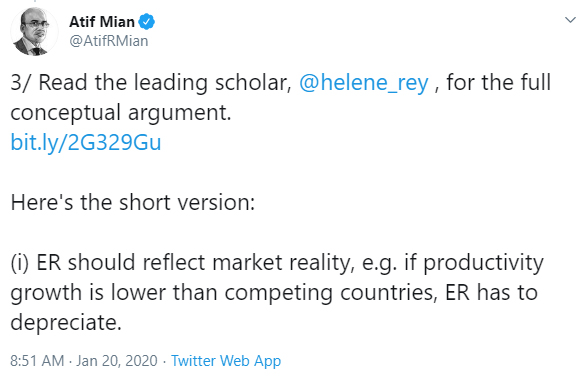The width and height of the screenshot is (588, 383).
Task: Open the @helene_rey mention
Action: tap(363, 83)
